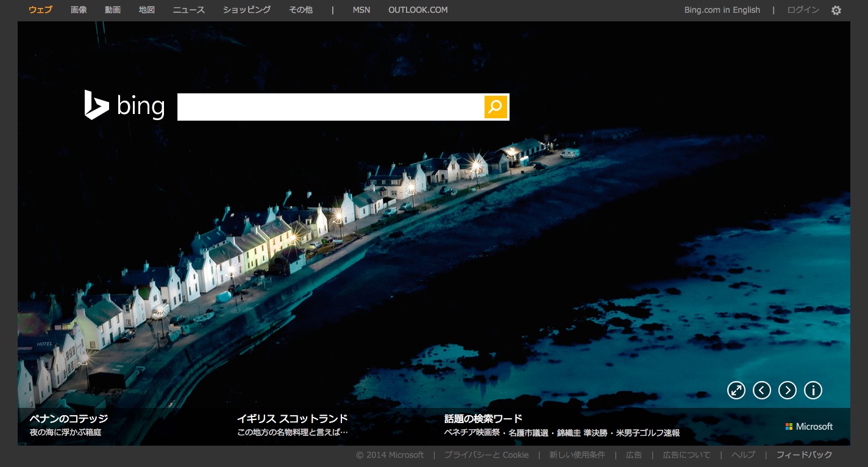This screenshot has width=868, height=467.
Task: Open the 動画 (Videos) tab
Action: pyautogui.click(x=113, y=10)
